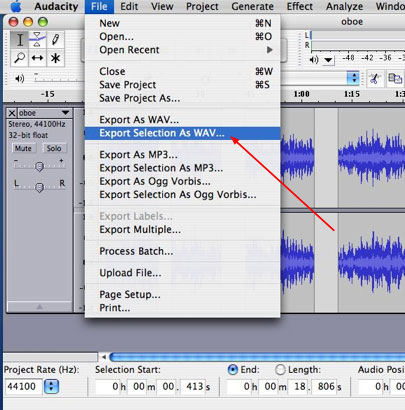The width and height of the screenshot is (405, 410).
Task: Adjust the oboe track gain slider
Action: point(39,166)
